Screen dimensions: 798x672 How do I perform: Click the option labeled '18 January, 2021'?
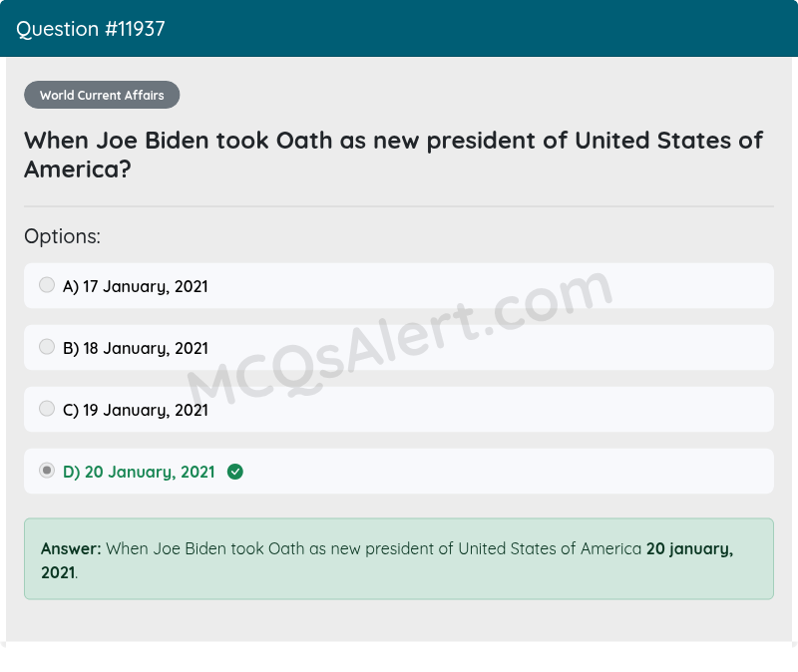(136, 348)
